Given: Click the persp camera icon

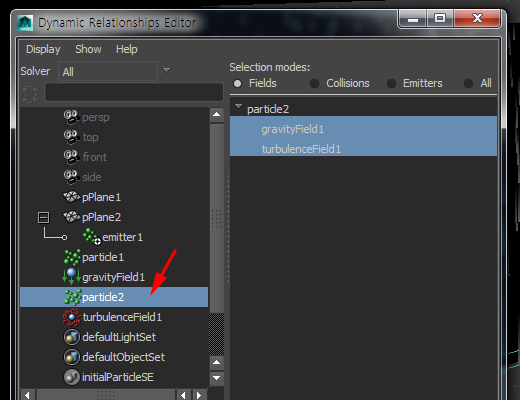Looking at the screenshot, I should point(71,117).
